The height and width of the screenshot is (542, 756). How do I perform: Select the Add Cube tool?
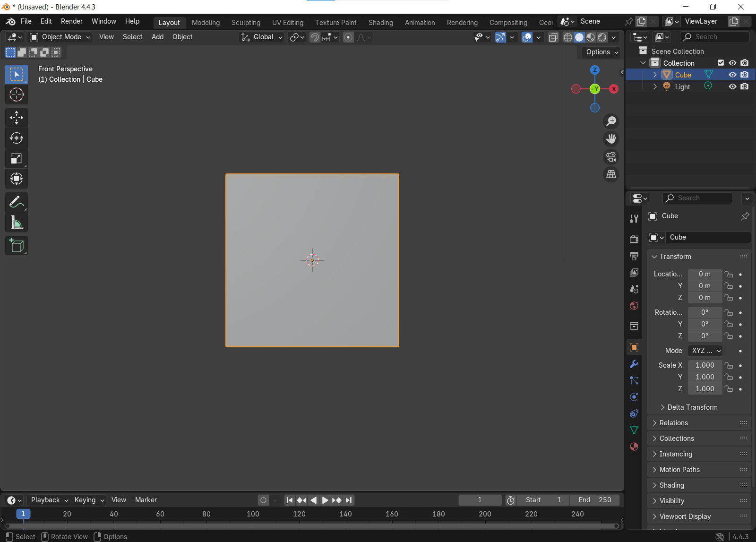[17, 246]
